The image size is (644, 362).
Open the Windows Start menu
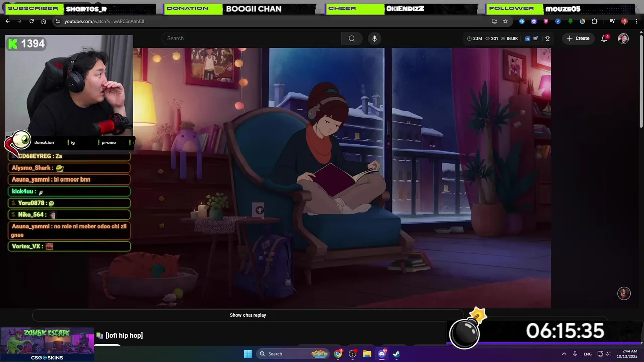click(248, 354)
